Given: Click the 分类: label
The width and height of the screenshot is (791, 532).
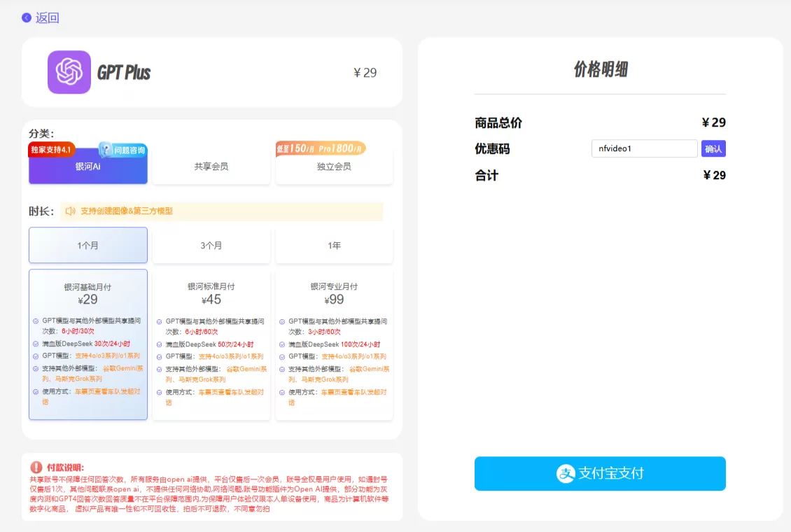Looking at the screenshot, I should click(x=41, y=134).
